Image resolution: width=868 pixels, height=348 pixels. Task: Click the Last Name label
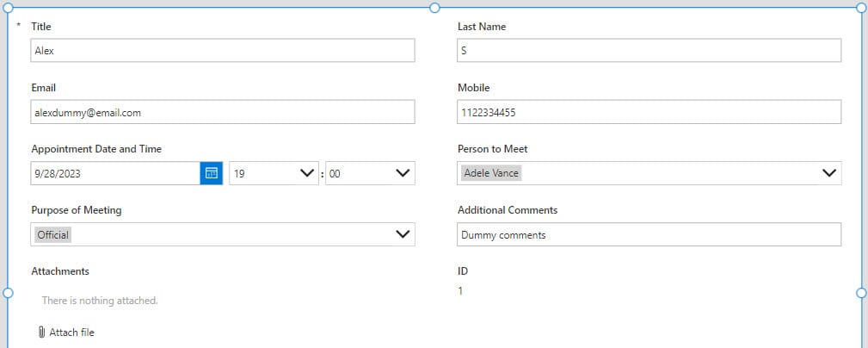[482, 26]
